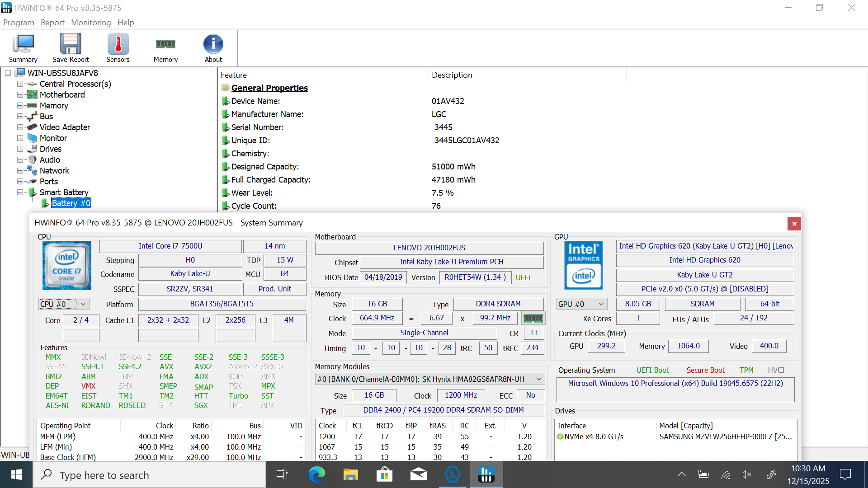Screen dimensions: 868x488
Task: Click memory chip icon beside 99.7 MHz
Action: coord(533,318)
